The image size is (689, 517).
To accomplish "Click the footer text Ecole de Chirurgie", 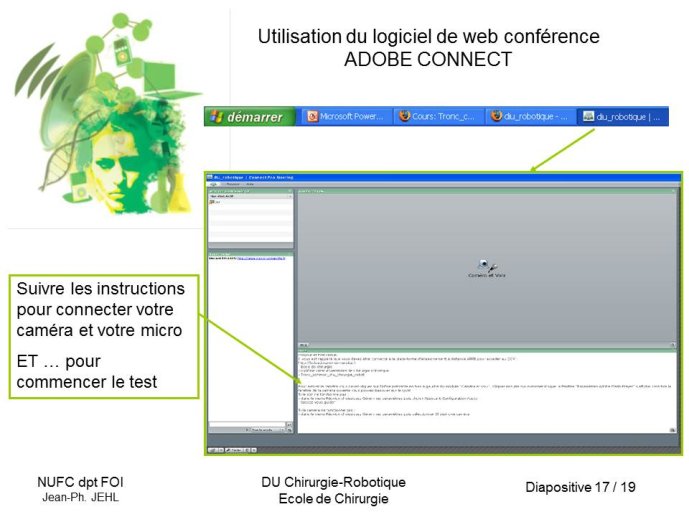I will pyautogui.click(x=334, y=499).
